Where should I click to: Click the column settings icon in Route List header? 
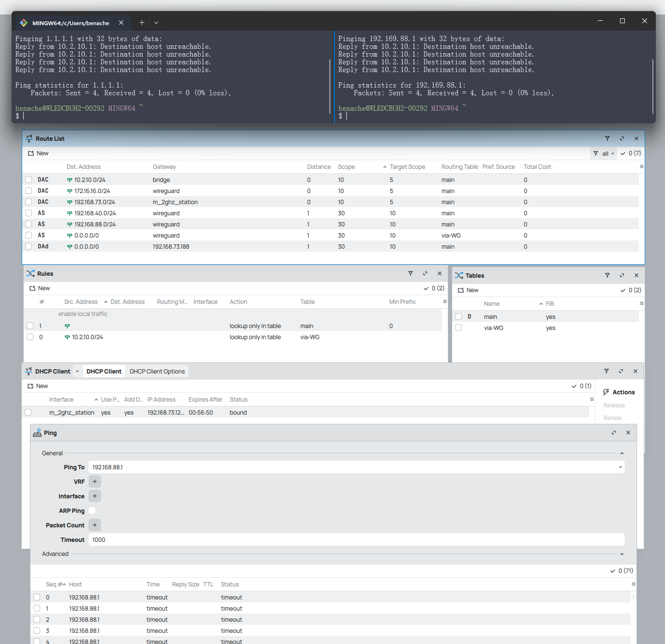[x=642, y=166]
